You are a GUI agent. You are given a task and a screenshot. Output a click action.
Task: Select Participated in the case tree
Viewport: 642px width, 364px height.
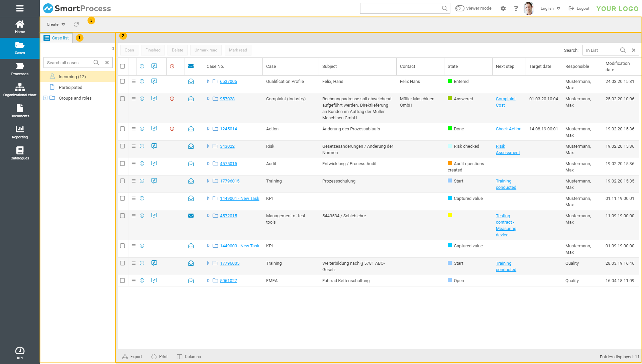[x=70, y=88]
